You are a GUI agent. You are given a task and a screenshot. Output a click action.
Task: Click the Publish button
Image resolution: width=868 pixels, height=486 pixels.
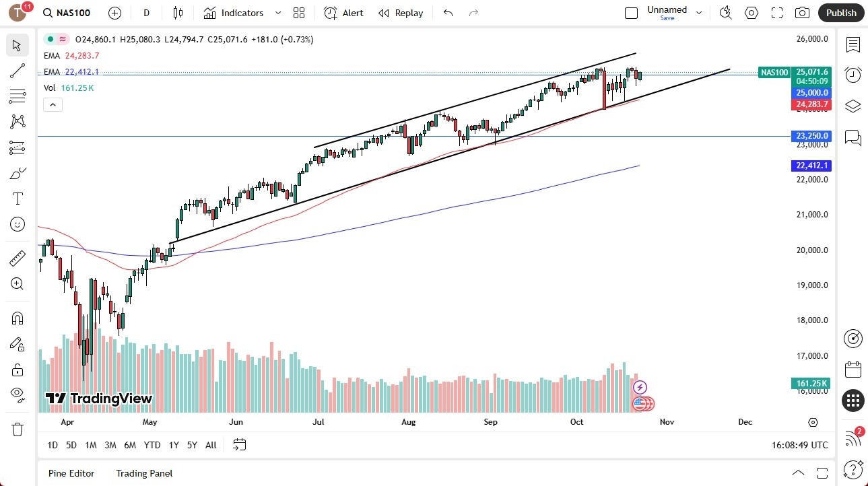840,13
